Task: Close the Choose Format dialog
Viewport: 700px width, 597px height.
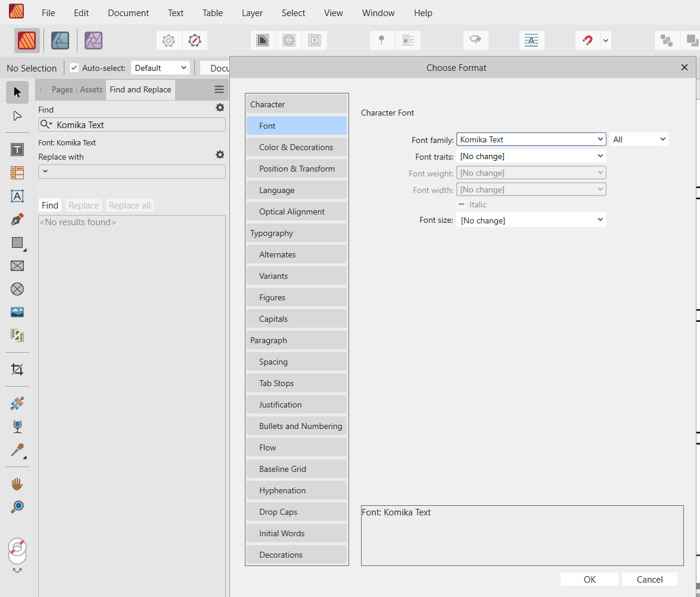Action: (684, 67)
